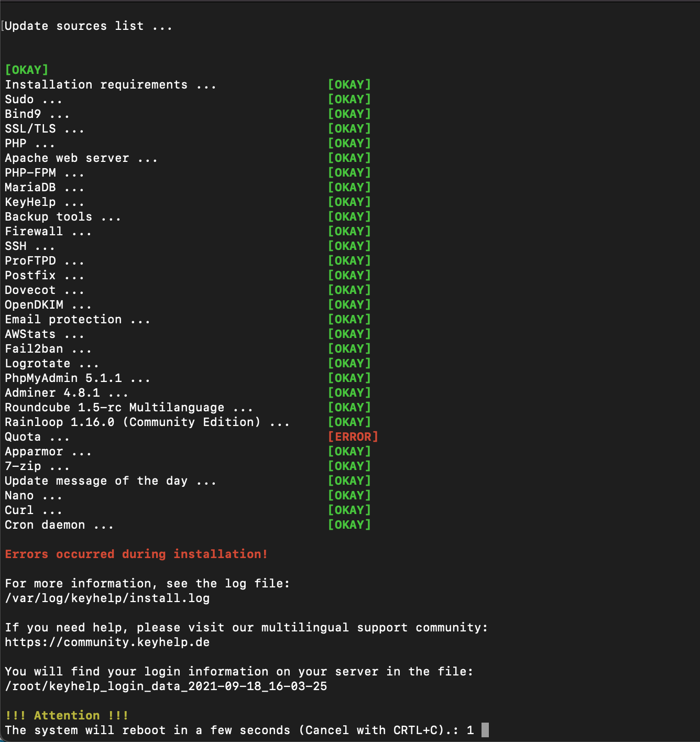Click the keyhelp_login_data file path
The image size is (700, 742).
[x=166, y=686]
